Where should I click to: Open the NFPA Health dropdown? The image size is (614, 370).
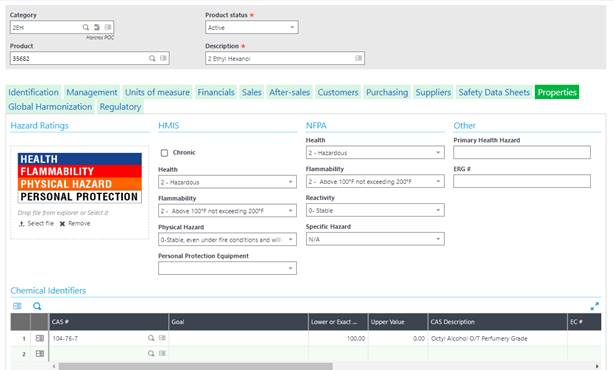click(x=375, y=152)
